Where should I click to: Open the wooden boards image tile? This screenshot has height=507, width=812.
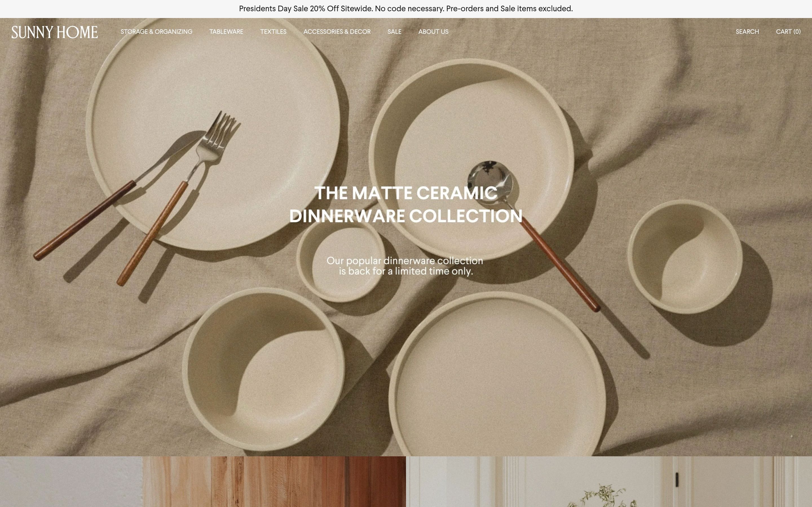pyautogui.click(x=203, y=482)
